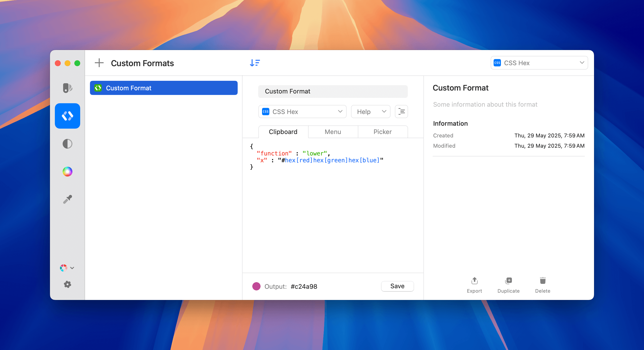This screenshot has width=644, height=350.
Task: Select the eyedropper picker tool
Action: [x=67, y=199]
